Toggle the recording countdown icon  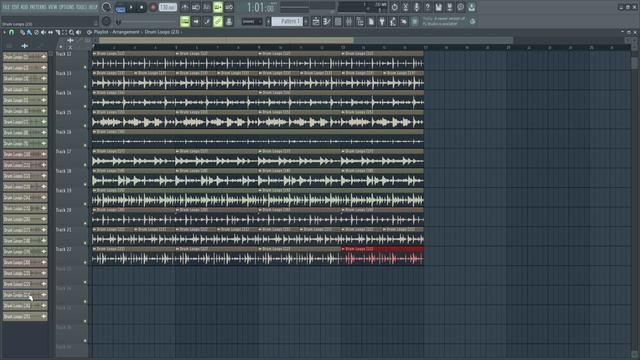[207, 7]
